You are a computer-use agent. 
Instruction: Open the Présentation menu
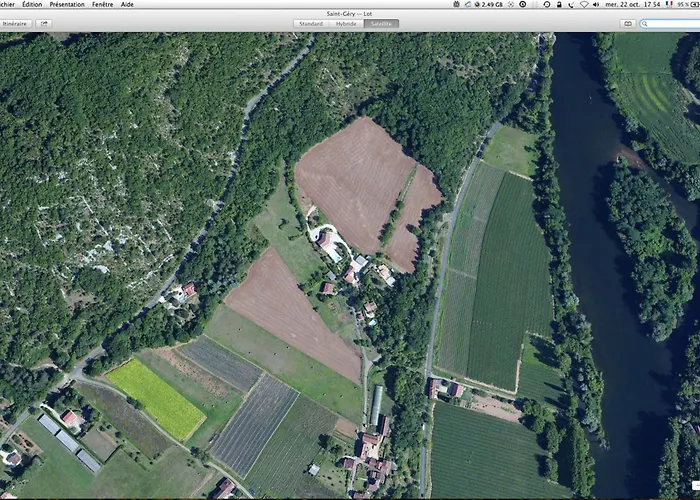[x=67, y=4]
